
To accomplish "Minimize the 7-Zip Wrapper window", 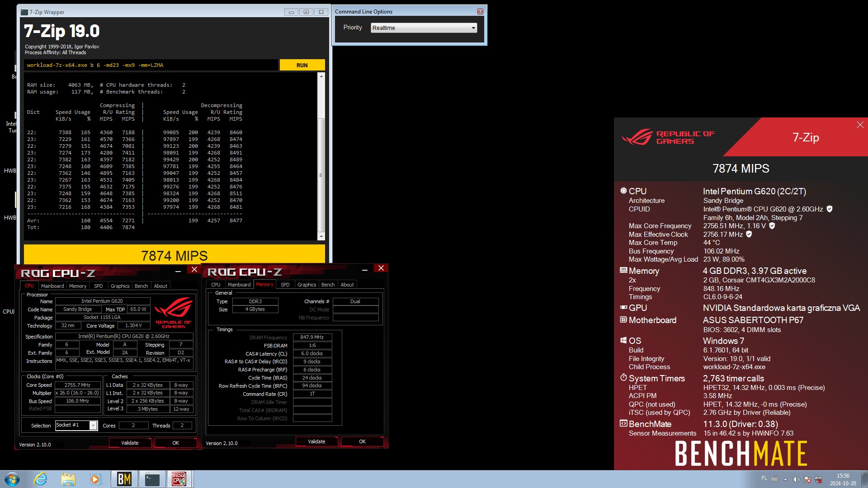I will pos(291,12).
